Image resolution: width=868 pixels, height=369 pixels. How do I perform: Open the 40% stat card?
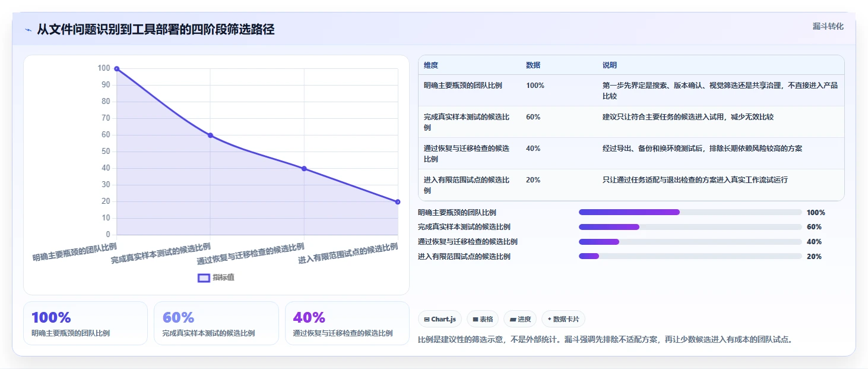coord(347,323)
